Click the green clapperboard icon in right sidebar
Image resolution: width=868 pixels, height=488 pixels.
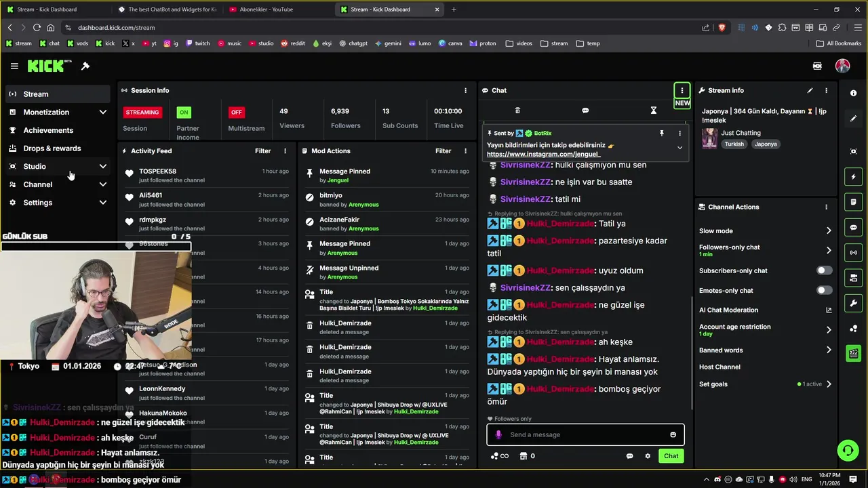[x=854, y=353]
